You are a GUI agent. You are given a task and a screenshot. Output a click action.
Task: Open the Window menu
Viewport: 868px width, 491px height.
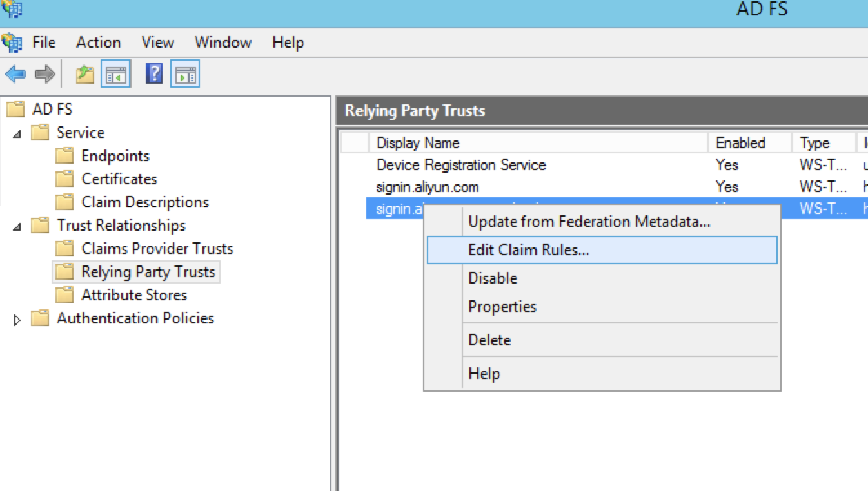coord(223,43)
